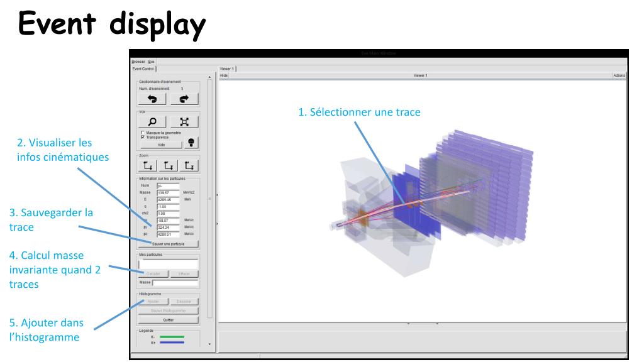Click the Sauver l'histogramme button
644x362 pixels.
pyautogui.click(x=169, y=311)
